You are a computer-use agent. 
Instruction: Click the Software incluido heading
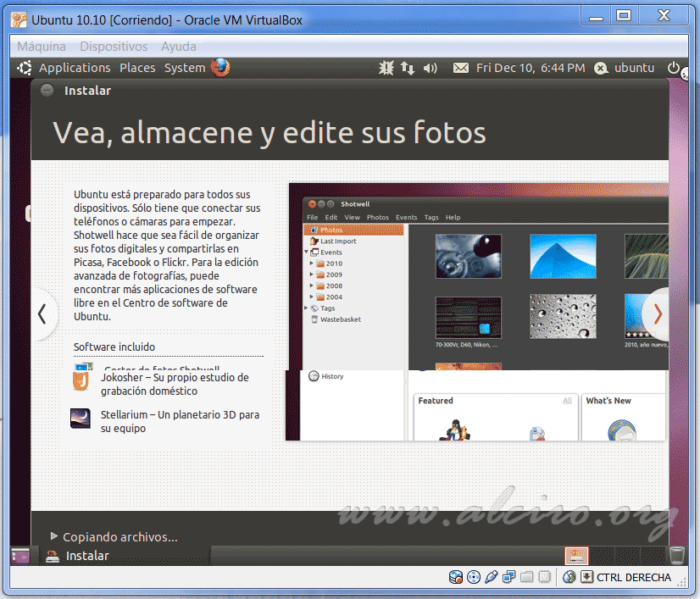[x=114, y=347]
